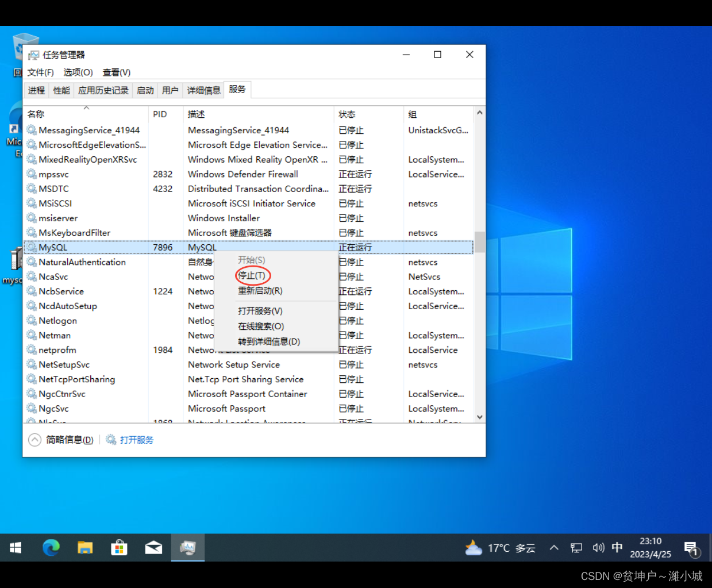Click the Task Manager taskbar icon
Image resolution: width=712 pixels, height=588 pixels.
point(188,548)
